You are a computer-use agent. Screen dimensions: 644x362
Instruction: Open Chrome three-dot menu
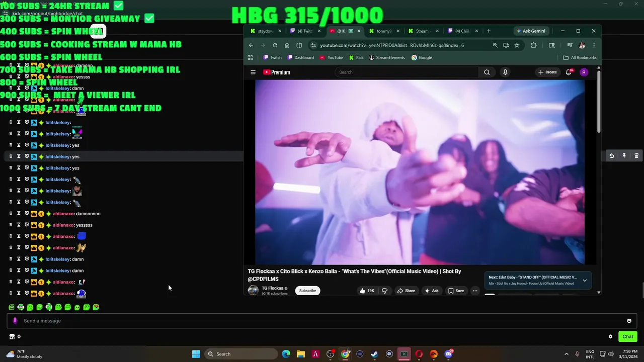click(x=594, y=45)
